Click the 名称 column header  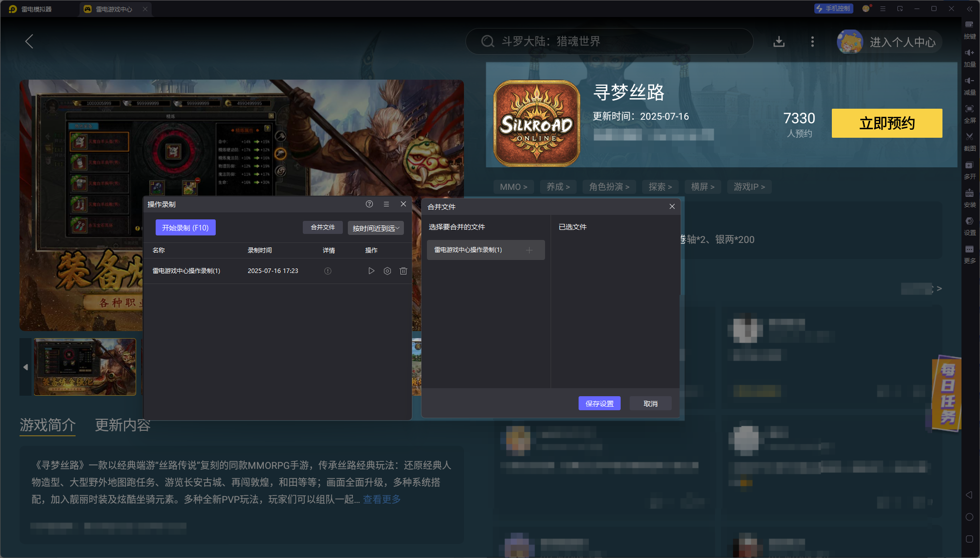click(159, 250)
